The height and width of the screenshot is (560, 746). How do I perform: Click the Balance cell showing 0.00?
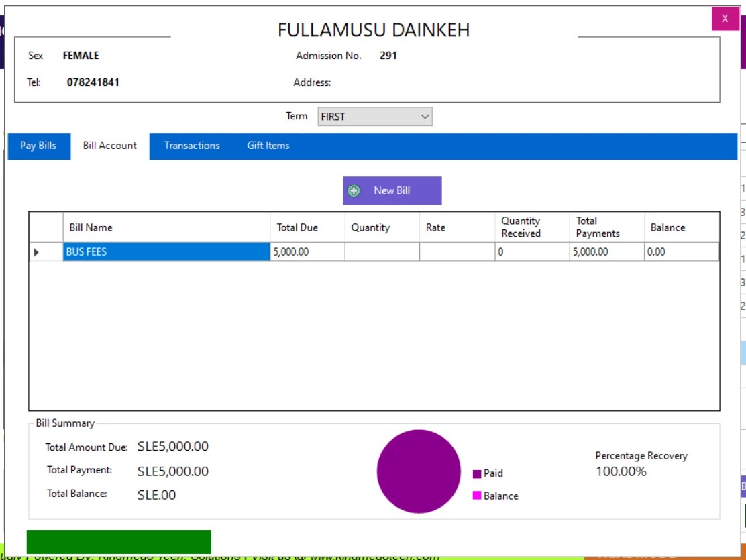[682, 251]
